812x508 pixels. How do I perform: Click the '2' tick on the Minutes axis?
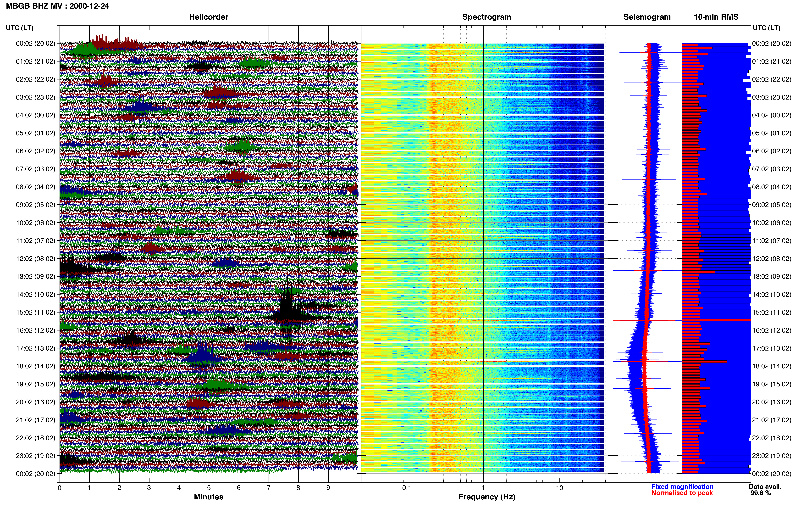pos(119,487)
